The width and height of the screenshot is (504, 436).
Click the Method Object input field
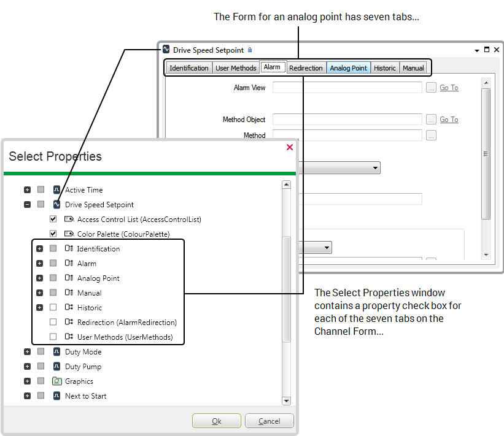coord(347,120)
